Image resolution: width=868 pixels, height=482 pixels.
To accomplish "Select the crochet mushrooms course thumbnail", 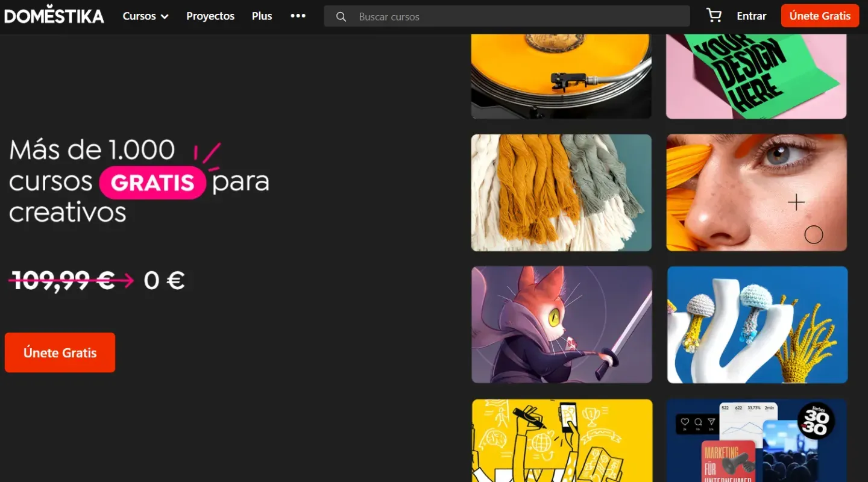I will coord(757,325).
